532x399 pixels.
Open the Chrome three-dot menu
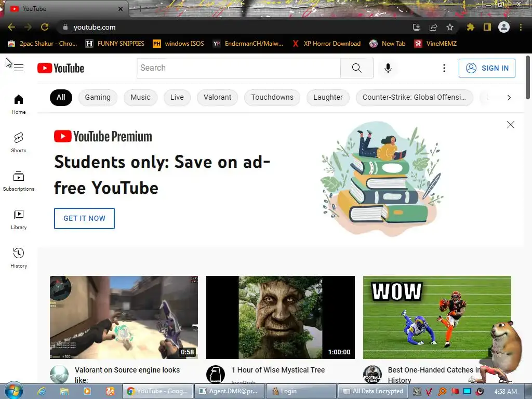[x=521, y=27]
